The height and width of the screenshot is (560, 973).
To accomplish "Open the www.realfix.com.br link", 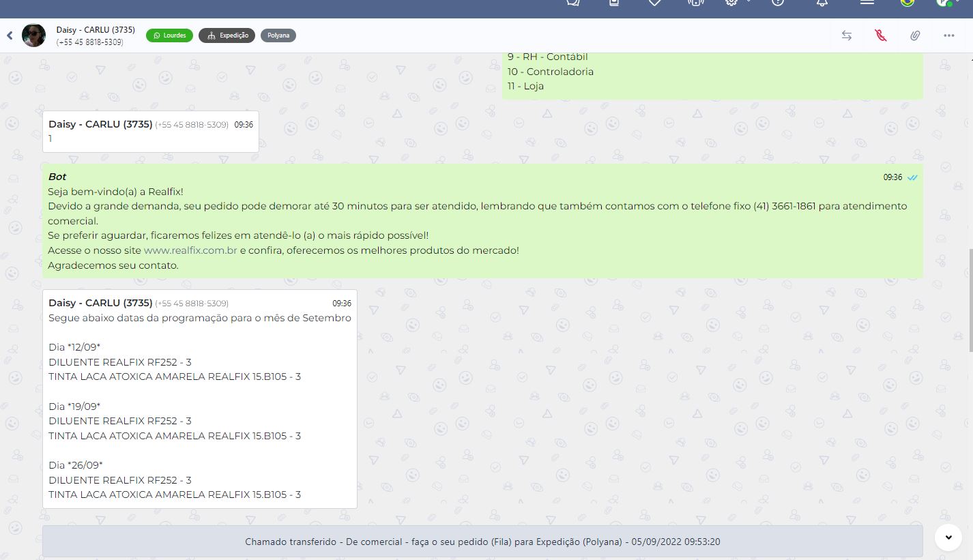I will pos(190,250).
